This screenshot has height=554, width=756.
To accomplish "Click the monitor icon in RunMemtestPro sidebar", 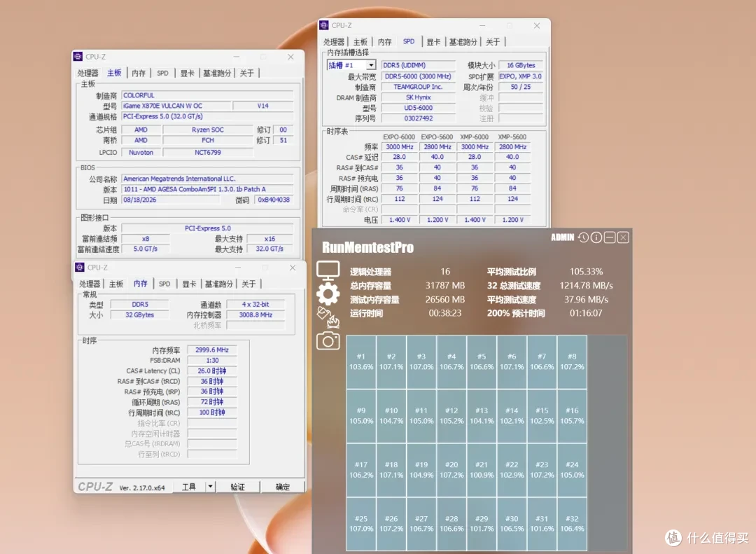I will [328, 271].
